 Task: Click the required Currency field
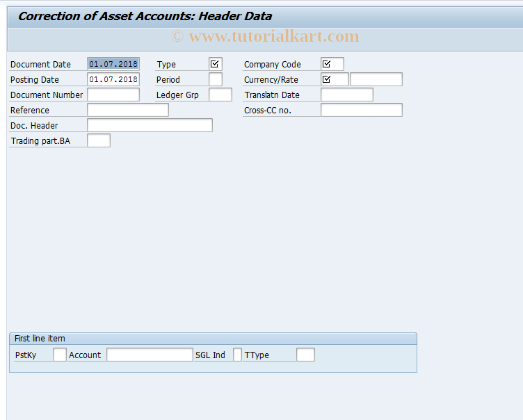pos(335,79)
